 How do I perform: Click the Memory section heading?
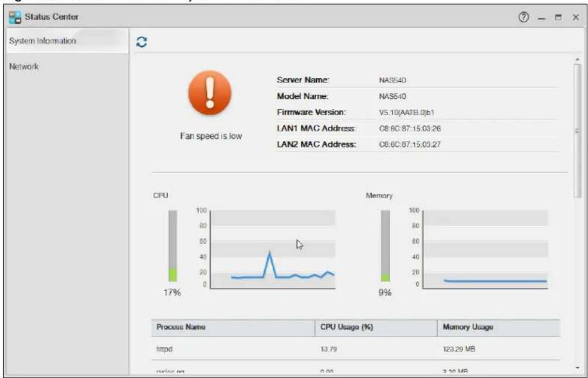[379, 195]
